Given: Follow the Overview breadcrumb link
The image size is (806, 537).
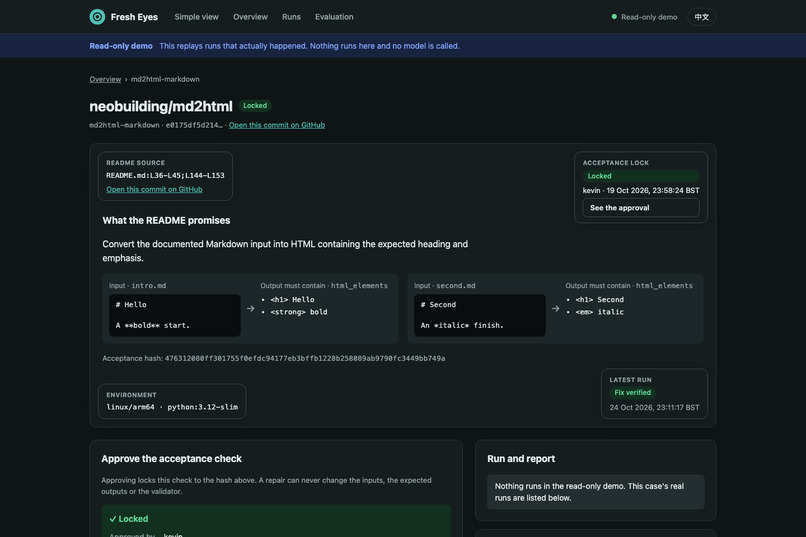Looking at the screenshot, I should coord(105,79).
